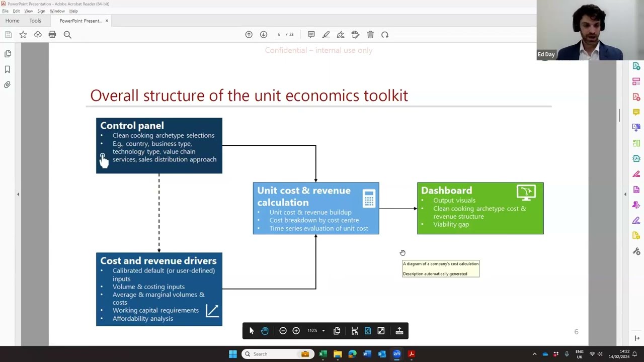Image resolution: width=644 pixels, height=362 pixels.
Task: Open page thumbnails panel in left sidebar
Action: pos(8,54)
